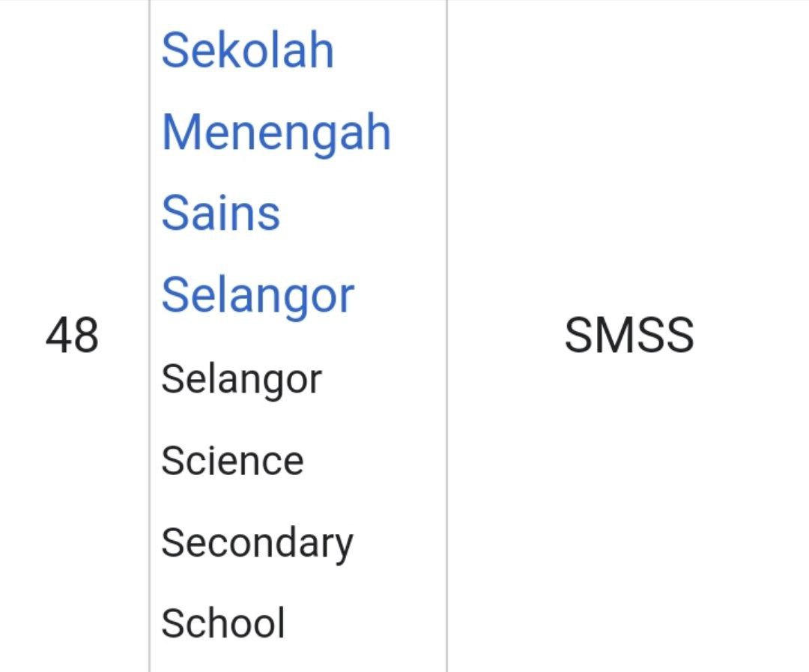Click the blue 'Menengah' link text

click(276, 133)
